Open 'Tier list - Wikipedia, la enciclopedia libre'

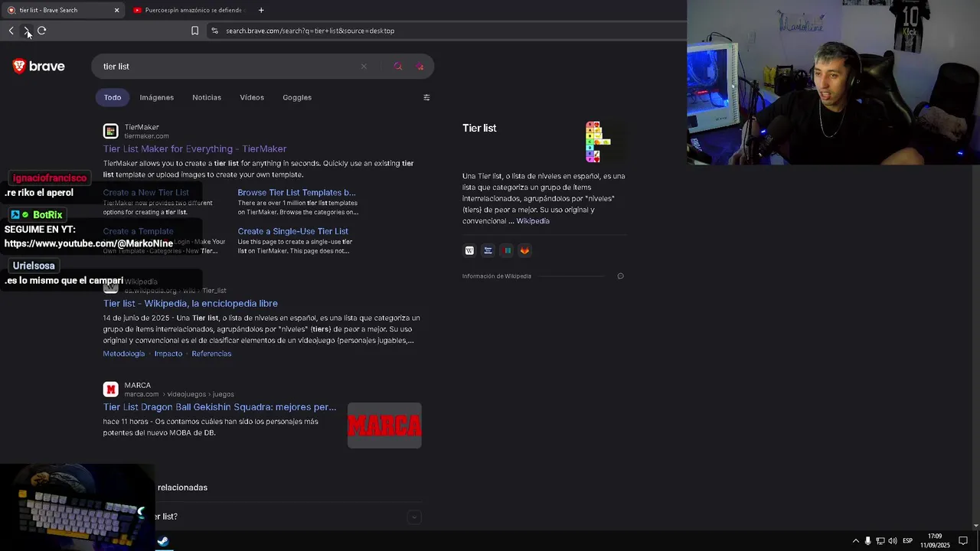191,303
